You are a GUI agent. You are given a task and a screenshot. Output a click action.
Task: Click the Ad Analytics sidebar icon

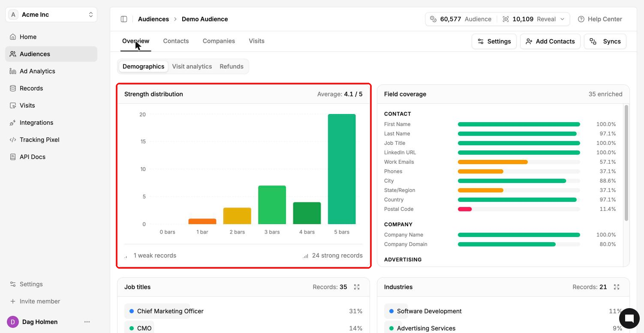coord(13,71)
